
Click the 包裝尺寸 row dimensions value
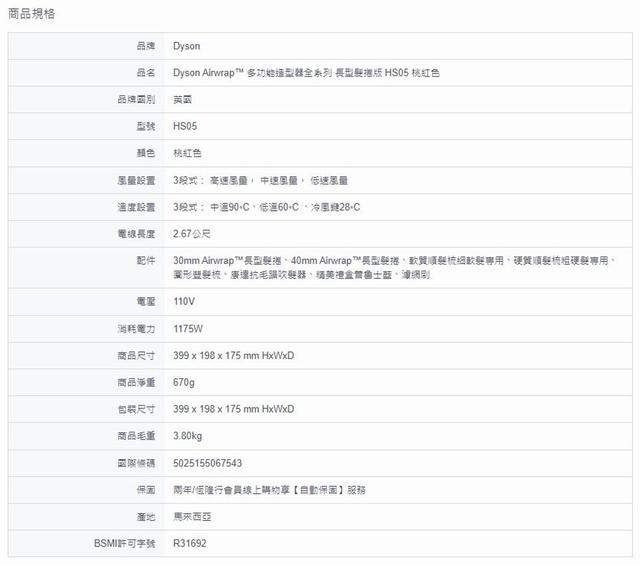[233, 409]
